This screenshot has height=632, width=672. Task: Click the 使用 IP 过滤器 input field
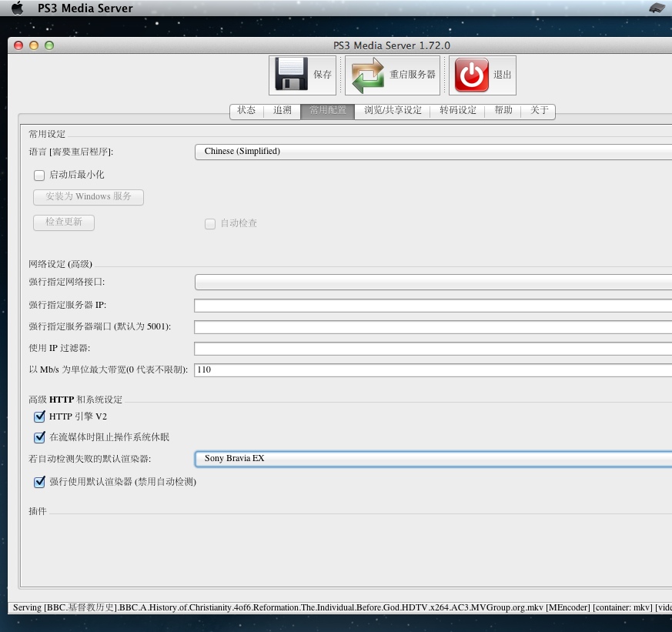(x=433, y=349)
